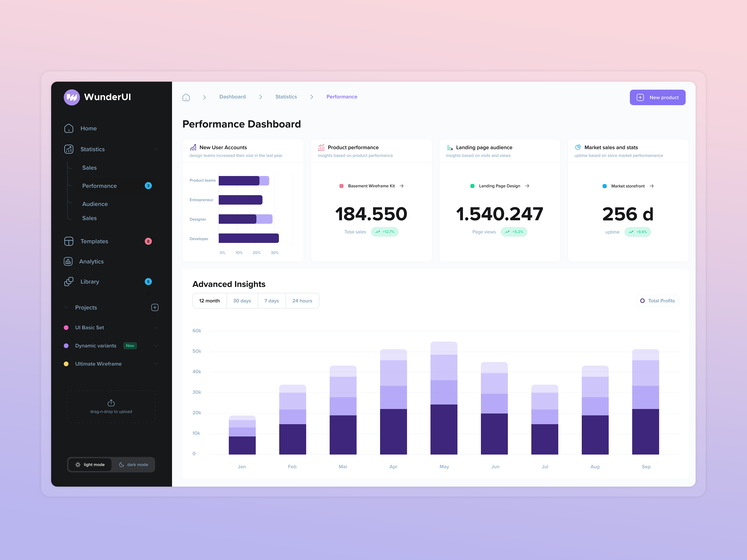Enable dark mode
This screenshot has width=747, height=560.
[134, 465]
